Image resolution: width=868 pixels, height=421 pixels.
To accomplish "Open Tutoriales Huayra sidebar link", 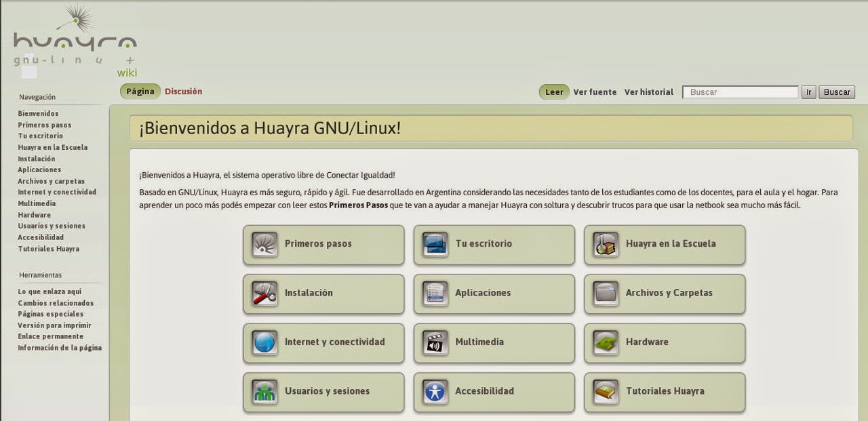I will click(x=48, y=249).
